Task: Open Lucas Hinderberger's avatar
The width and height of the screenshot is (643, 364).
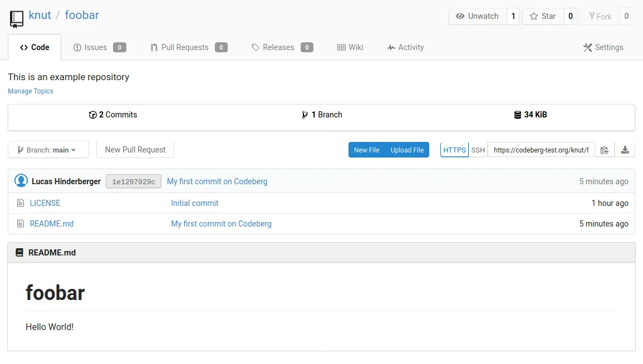Action: 21,181
